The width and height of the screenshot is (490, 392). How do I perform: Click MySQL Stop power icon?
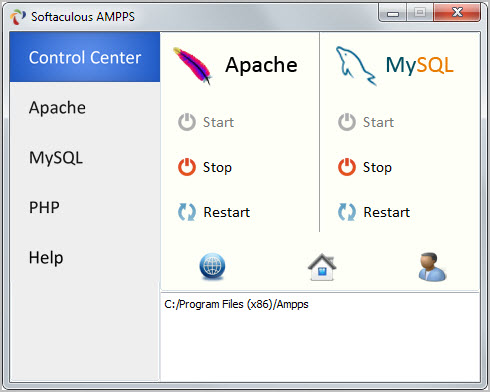pyautogui.click(x=347, y=167)
